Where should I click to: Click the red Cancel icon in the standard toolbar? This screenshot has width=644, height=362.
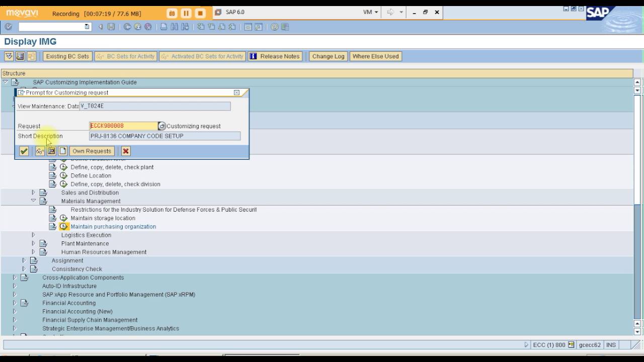[x=148, y=27]
